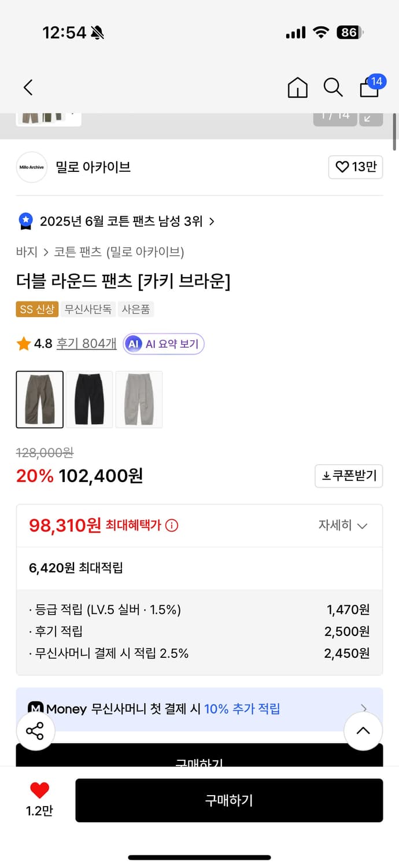Tap the back arrow at top left
The height and width of the screenshot is (868, 399).
27,87
